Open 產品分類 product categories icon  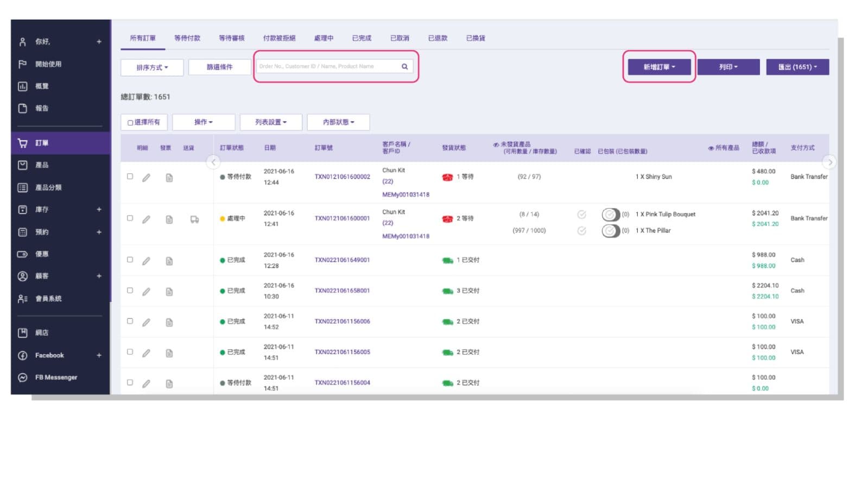point(22,187)
